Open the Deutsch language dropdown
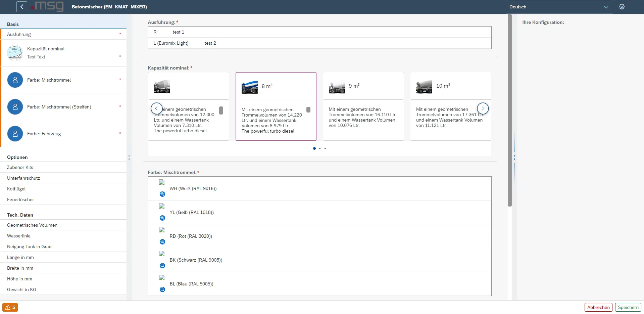The width and height of the screenshot is (644, 314). (x=559, y=7)
